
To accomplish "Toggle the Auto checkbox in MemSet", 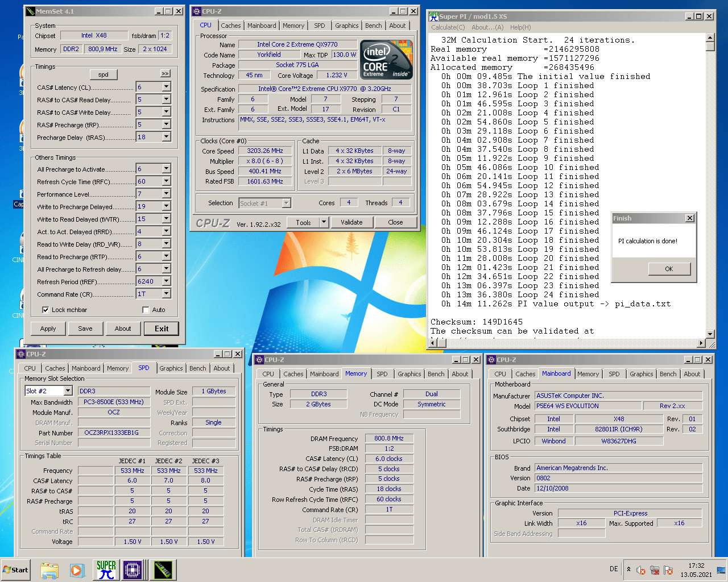I will 146,310.
